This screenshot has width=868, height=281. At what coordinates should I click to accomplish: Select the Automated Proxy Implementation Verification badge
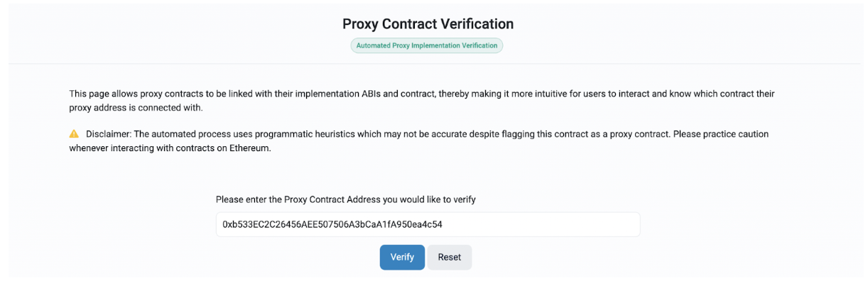427,45
